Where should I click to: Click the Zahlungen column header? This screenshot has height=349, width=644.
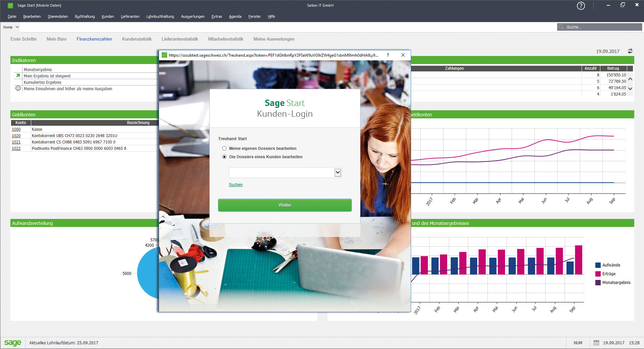(454, 68)
